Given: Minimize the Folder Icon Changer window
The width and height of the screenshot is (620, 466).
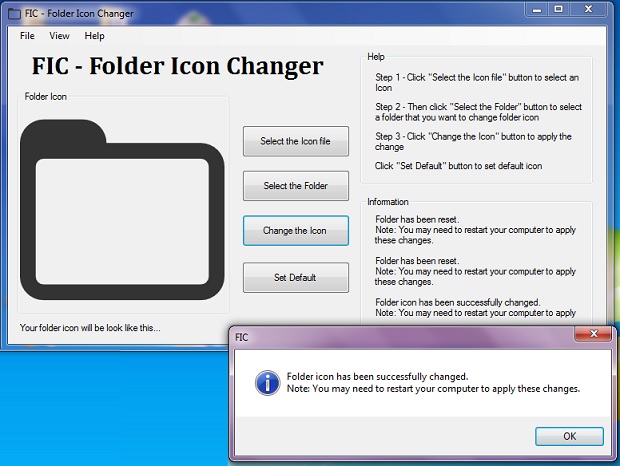Looking at the screenshot, I should tap(537, 9).
